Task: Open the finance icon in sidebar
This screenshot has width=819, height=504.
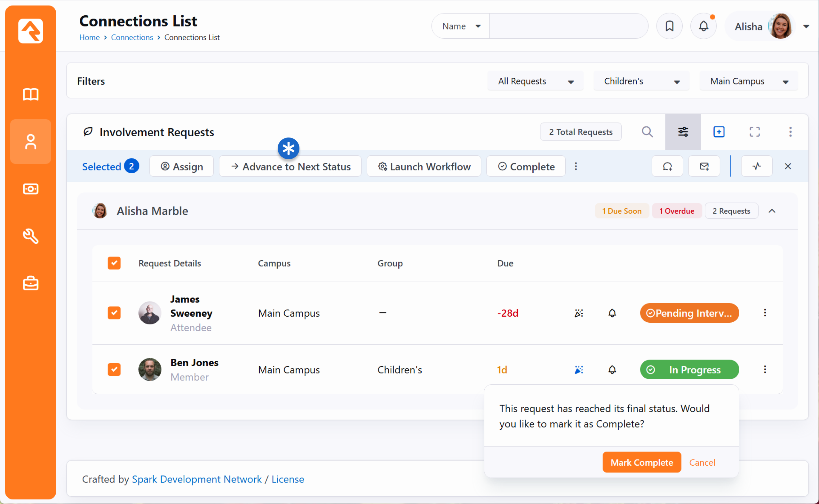Action: tap(31, 189)
